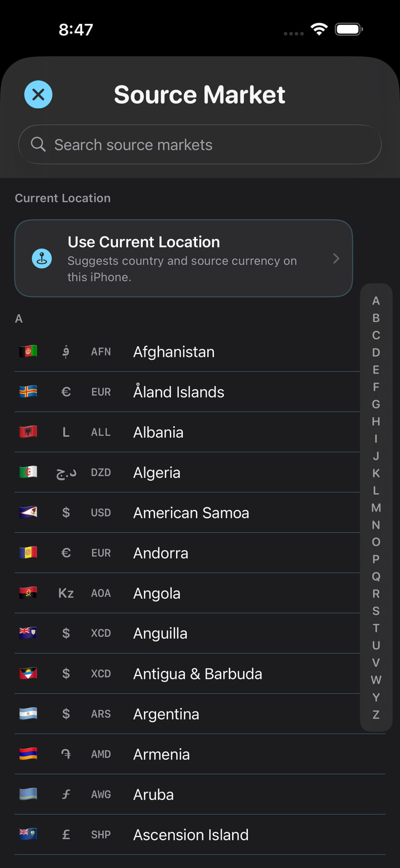Image resolution: width=400 pixels, height=868 pixels.
Task: Click the search magnifier icon
Action: click(x=38, y=145)
